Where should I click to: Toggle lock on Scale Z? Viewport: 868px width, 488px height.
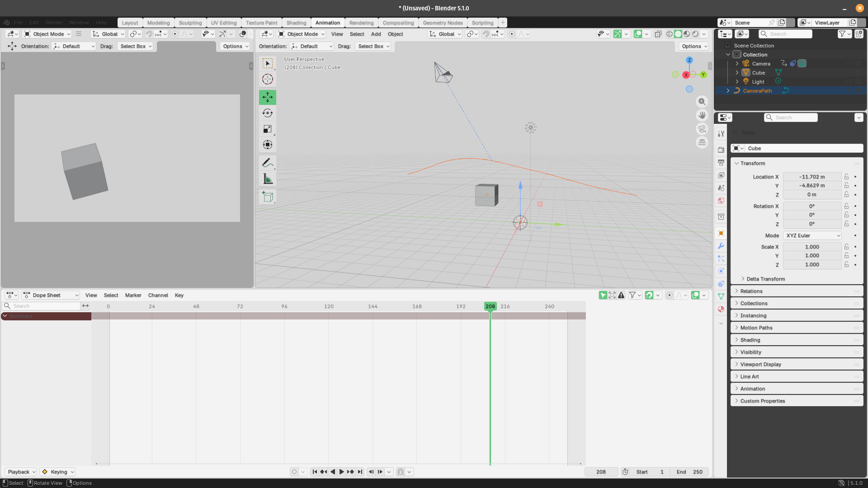click(846, 264)
